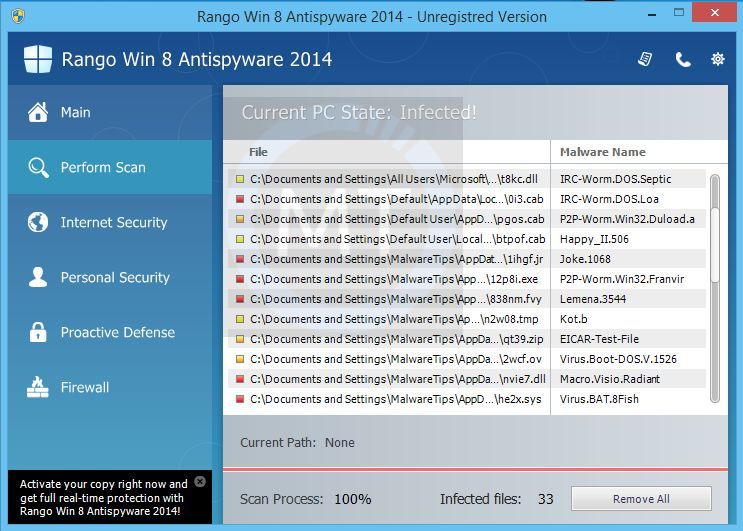Click the marker for 2wcf.ov
This screenshot has width=743, height=531.
(240, 359)
